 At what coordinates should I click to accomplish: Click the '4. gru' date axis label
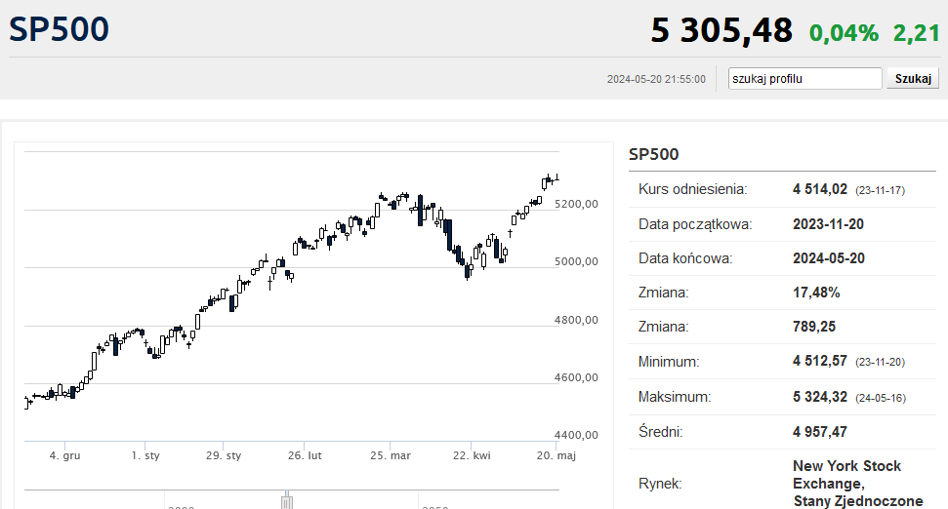[65, 455]
